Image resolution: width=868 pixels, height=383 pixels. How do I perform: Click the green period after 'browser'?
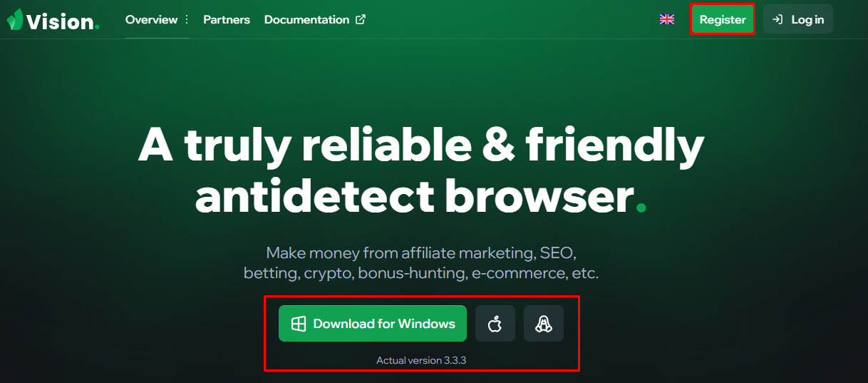click(641, 208)
